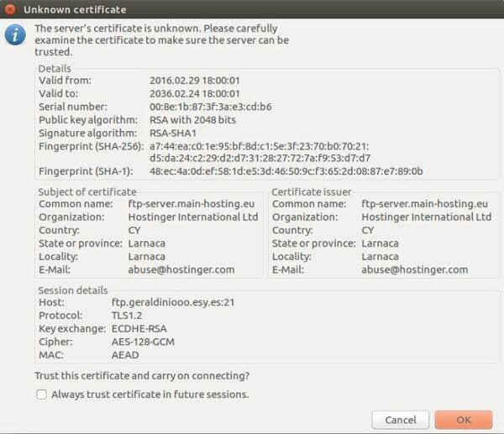Click the OK button
The height and width of the screenshot is (434, 504).
coord(464,420)
